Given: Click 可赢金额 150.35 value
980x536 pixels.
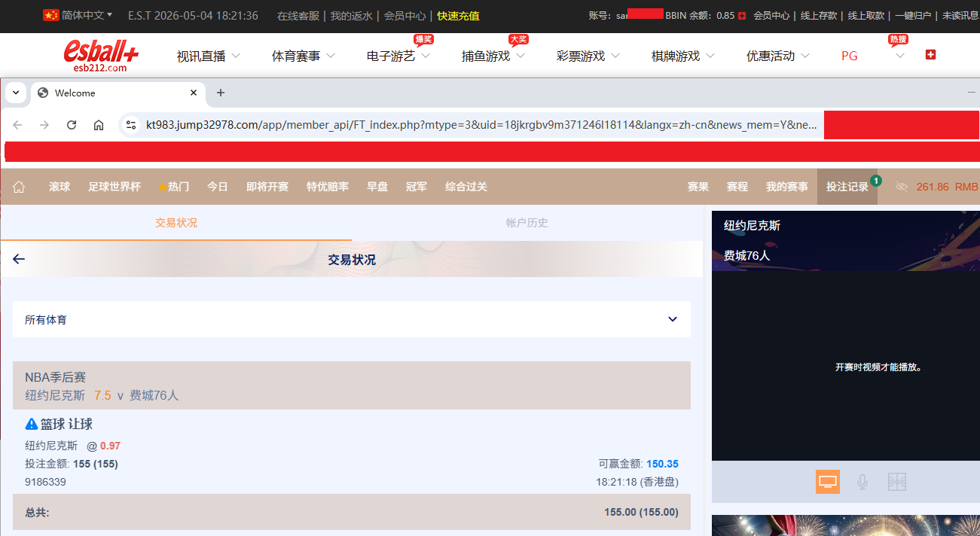Looking at the screenshot, I should [x=662, y=464].
